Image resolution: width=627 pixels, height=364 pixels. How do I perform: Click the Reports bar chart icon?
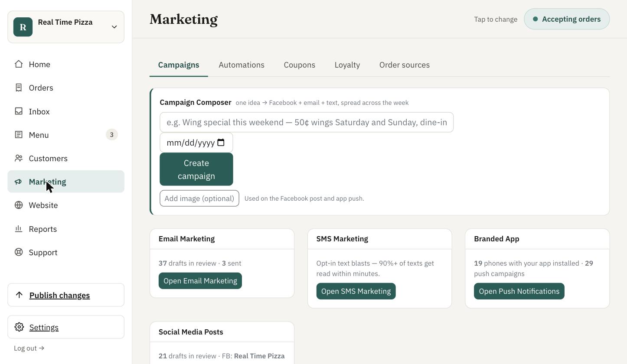tap(19, 229)
